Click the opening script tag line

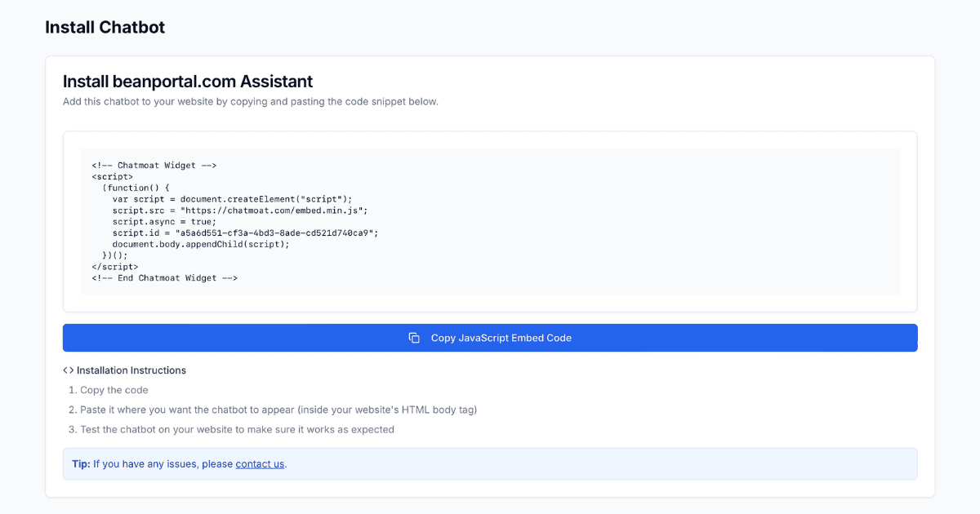coord(112,177)
